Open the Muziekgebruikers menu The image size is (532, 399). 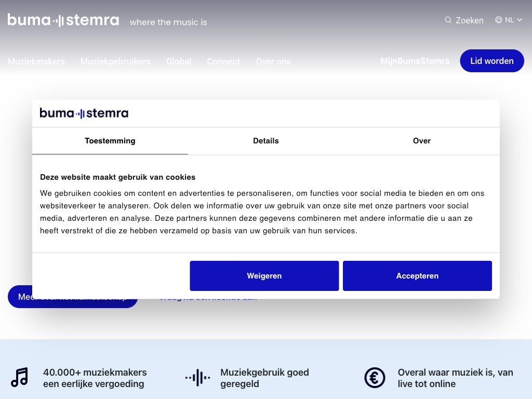(115, 61)
